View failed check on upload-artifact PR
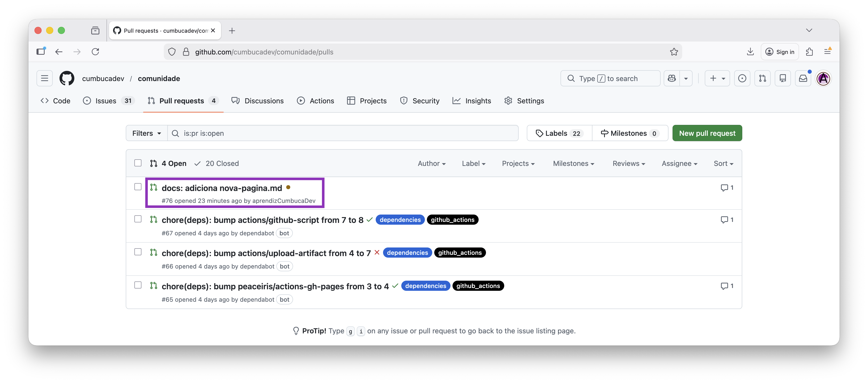868x383 pixels. 377,252
